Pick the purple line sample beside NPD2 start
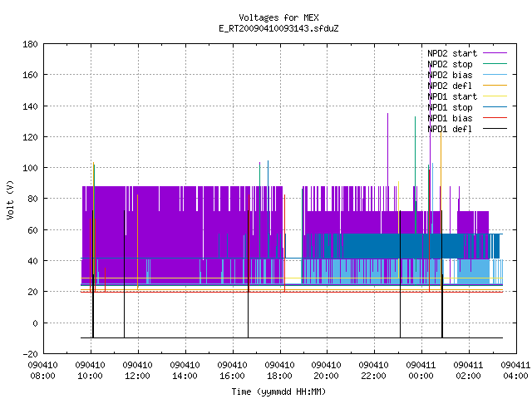532x399 pixels. [x=495, y=53]
